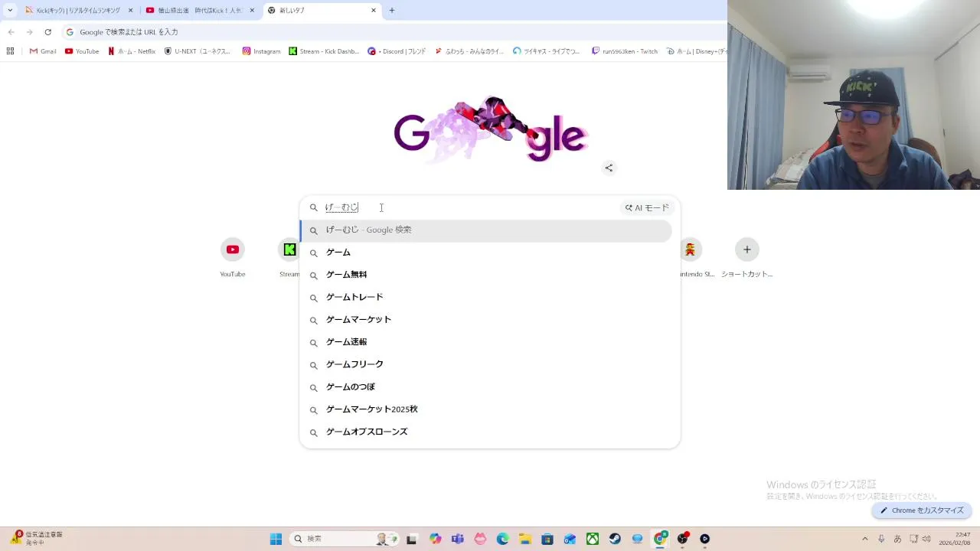The image size is (980, 551).
Task: Go forward with browser forward arrow
Action: [29, 32]
